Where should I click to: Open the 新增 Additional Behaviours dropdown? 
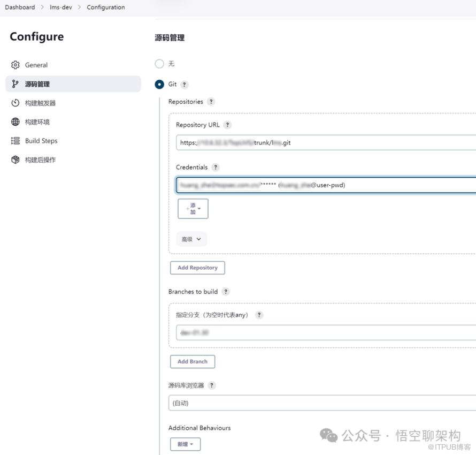point(186,444)
